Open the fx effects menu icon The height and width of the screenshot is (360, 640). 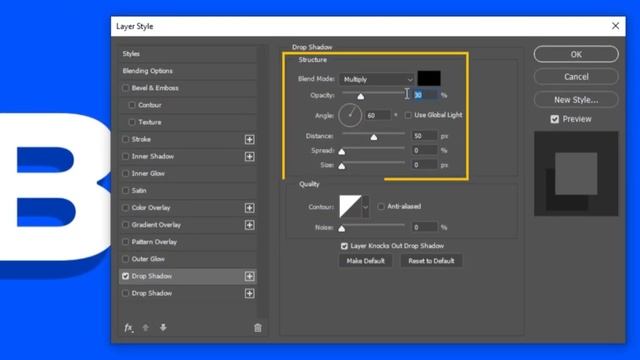129,328
